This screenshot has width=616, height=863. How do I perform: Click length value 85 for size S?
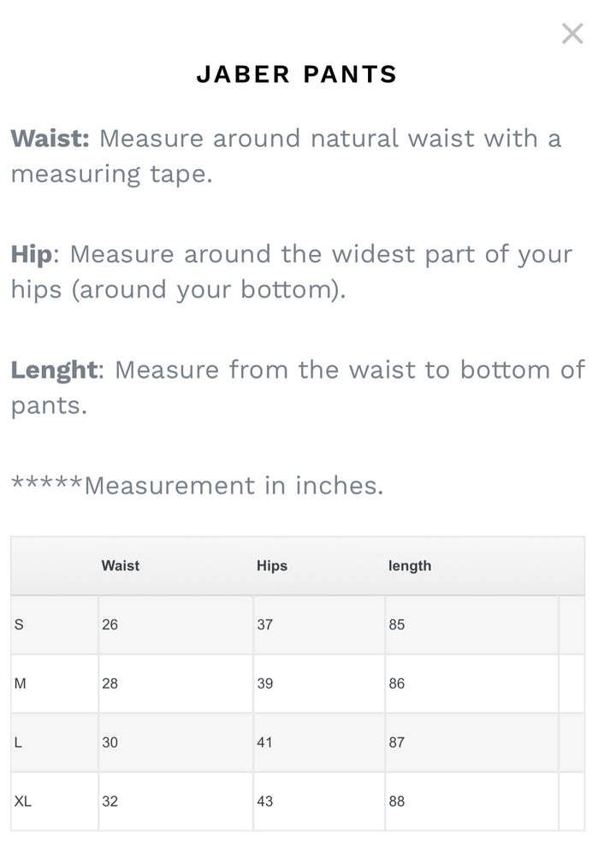coord(396,624)
